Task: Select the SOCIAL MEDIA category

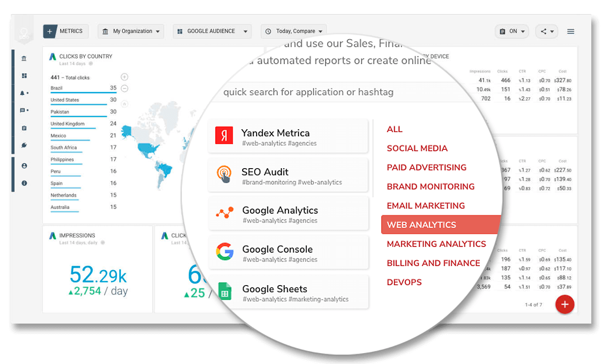Action: click(417, 148)
